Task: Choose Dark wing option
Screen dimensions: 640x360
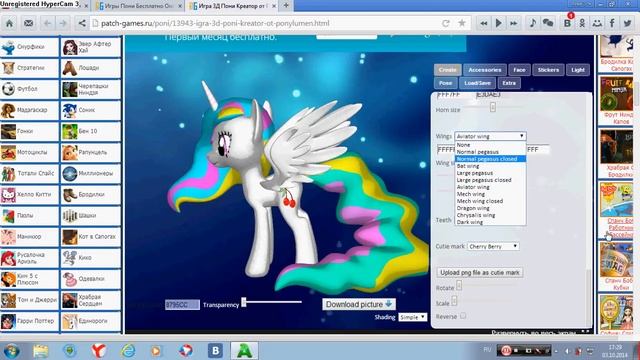Action: pos(490,222)
